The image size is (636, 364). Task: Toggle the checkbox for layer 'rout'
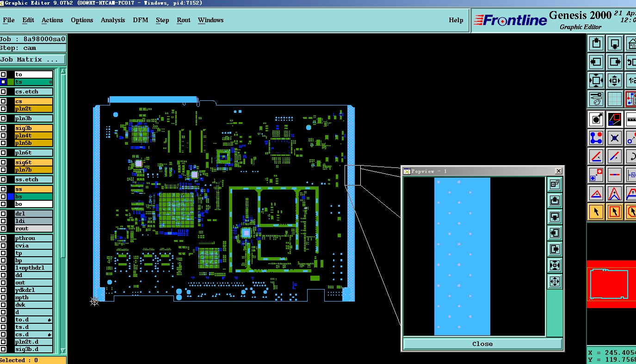(3, 228)
